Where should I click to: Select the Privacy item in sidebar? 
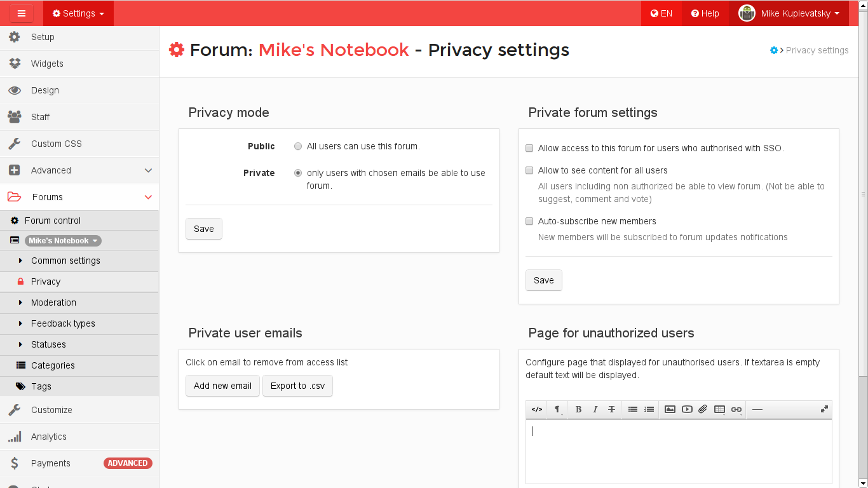tap(79, 281)
